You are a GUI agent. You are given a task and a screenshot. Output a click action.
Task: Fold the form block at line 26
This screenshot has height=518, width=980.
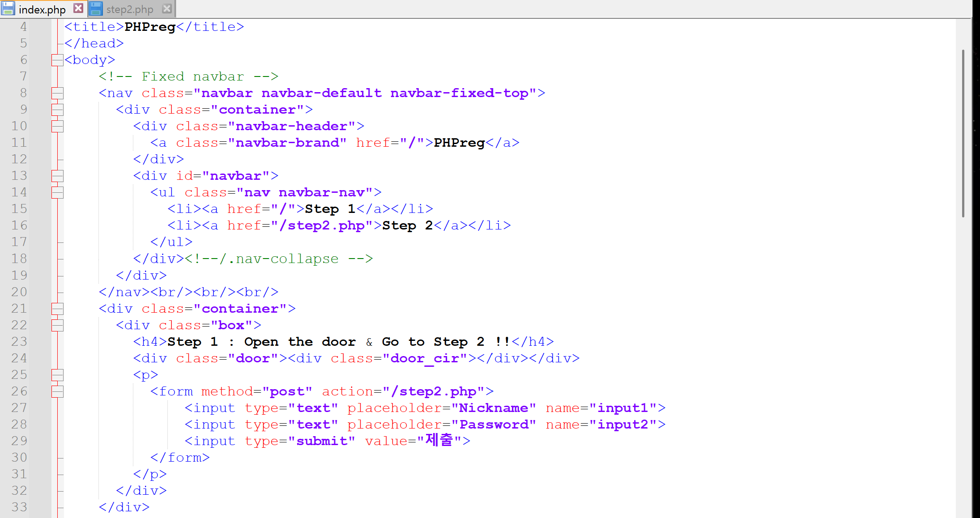click(57, 391)
